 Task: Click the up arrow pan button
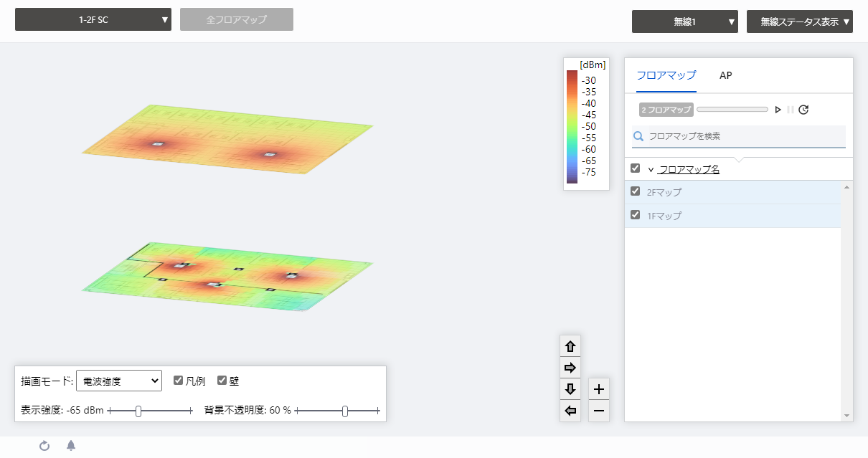pos(570,346)
